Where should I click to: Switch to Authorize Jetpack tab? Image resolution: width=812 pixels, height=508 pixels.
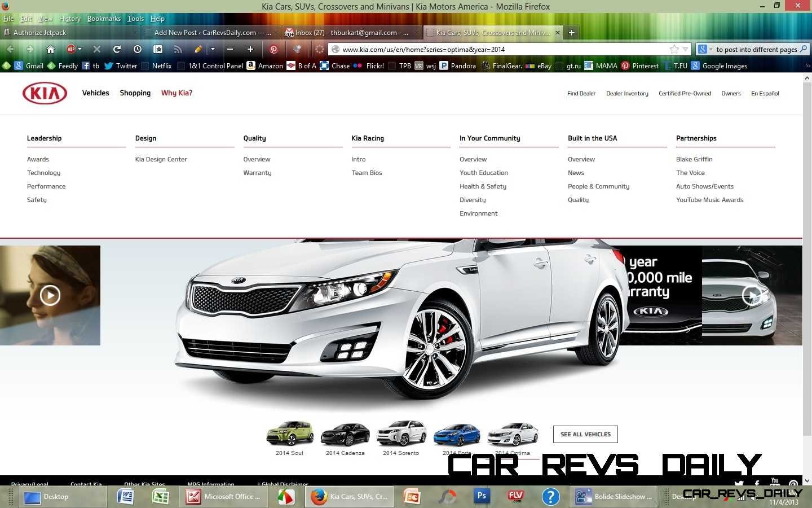(70, 33)
